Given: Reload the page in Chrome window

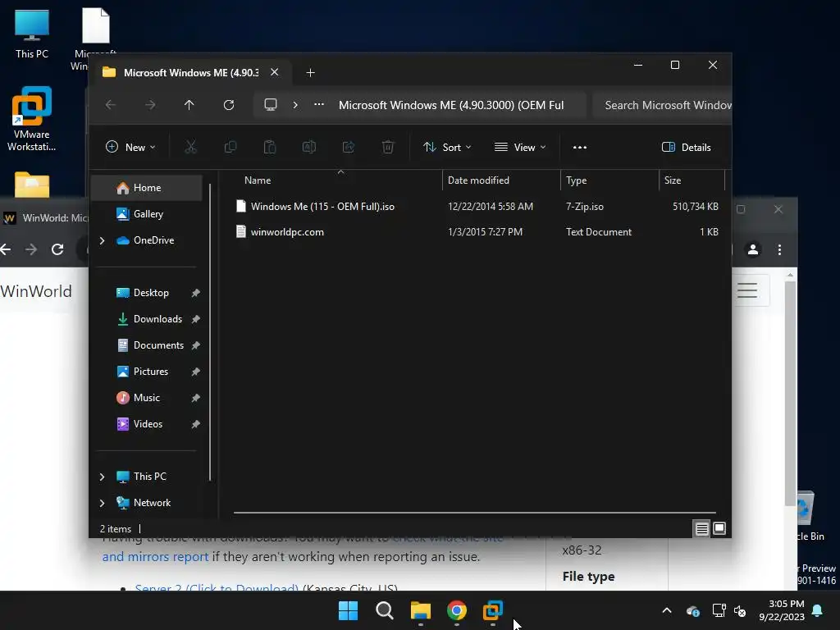Looking at the screenshot, I should [x=57, y=249].
